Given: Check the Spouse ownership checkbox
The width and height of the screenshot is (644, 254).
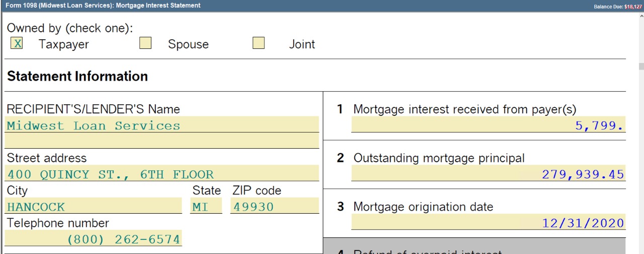Looking at the screenshot, I should 145,43.
